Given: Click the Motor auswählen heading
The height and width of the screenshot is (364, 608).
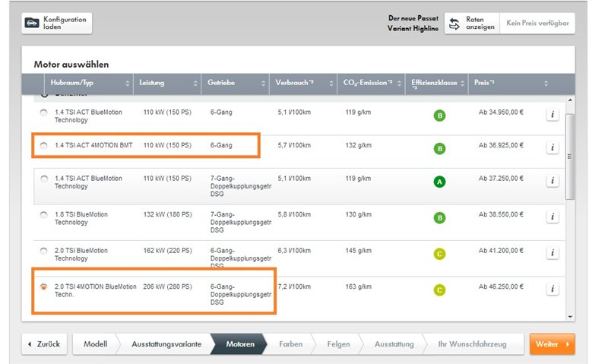Looking at the screenshot, I should point(71,65).
